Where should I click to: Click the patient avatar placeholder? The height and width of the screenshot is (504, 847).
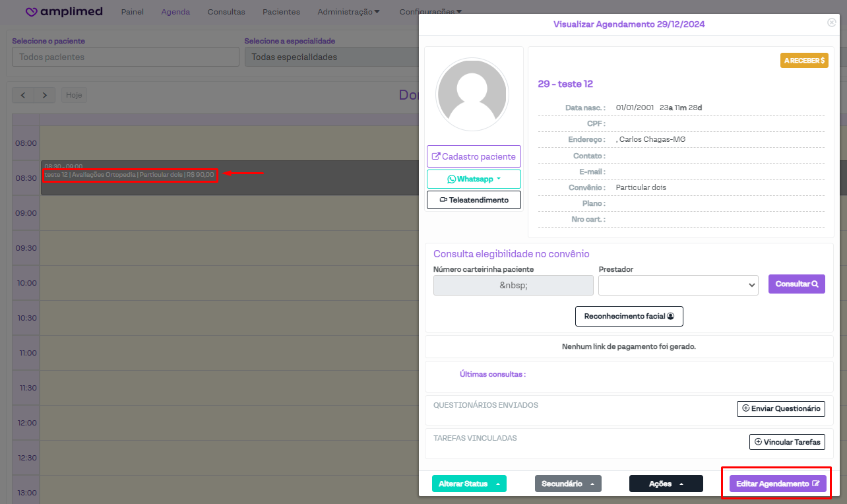[472, 94]
